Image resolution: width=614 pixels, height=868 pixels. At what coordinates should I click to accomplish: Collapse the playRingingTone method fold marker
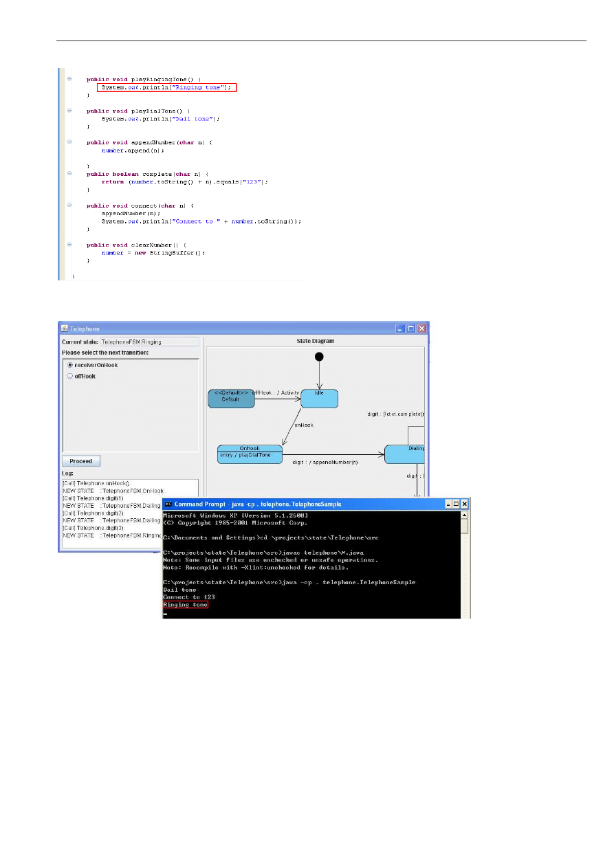pos(69,79)
